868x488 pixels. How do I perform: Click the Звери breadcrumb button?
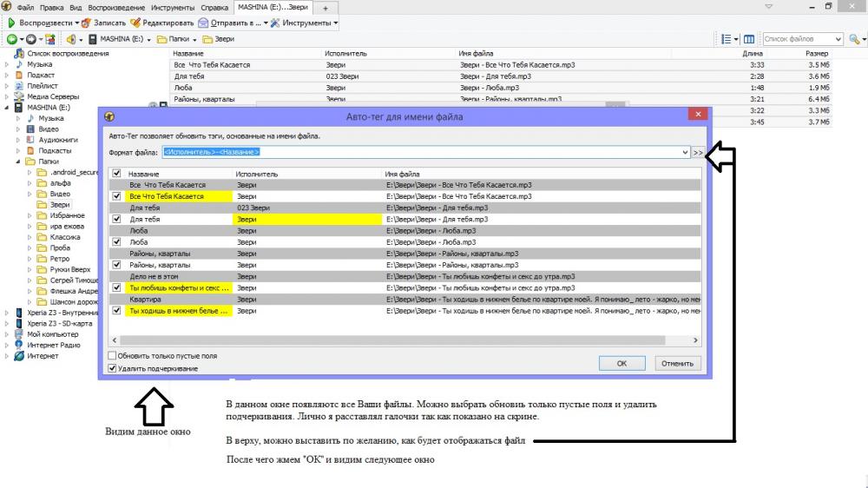click(219, 39)
